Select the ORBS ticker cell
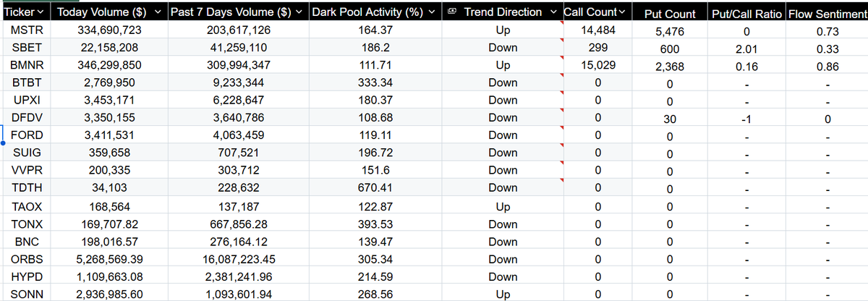The image size is (868, 301). [27, 259]
